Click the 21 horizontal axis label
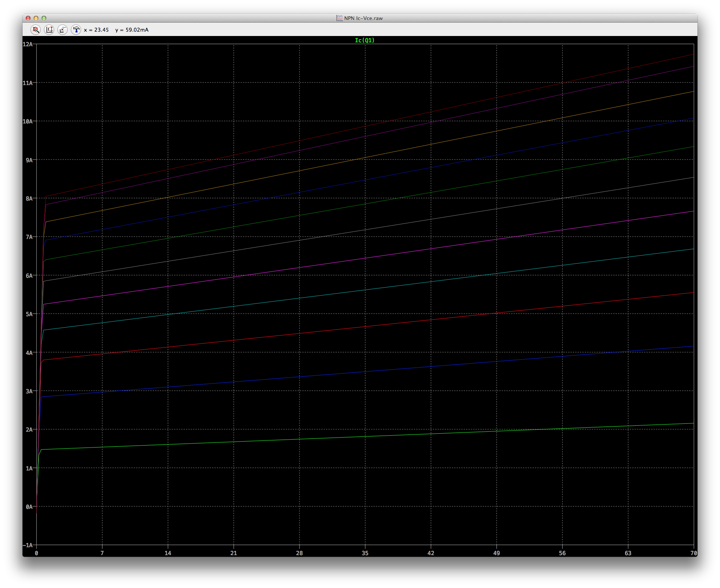This screenshot has height=588, width=720. 233,553
